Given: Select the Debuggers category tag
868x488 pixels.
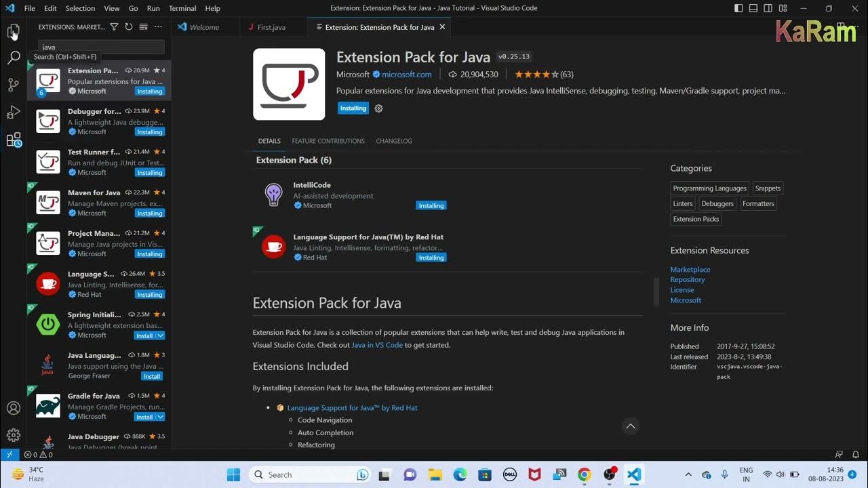Looking at the screenshot, I should (717, 203).
